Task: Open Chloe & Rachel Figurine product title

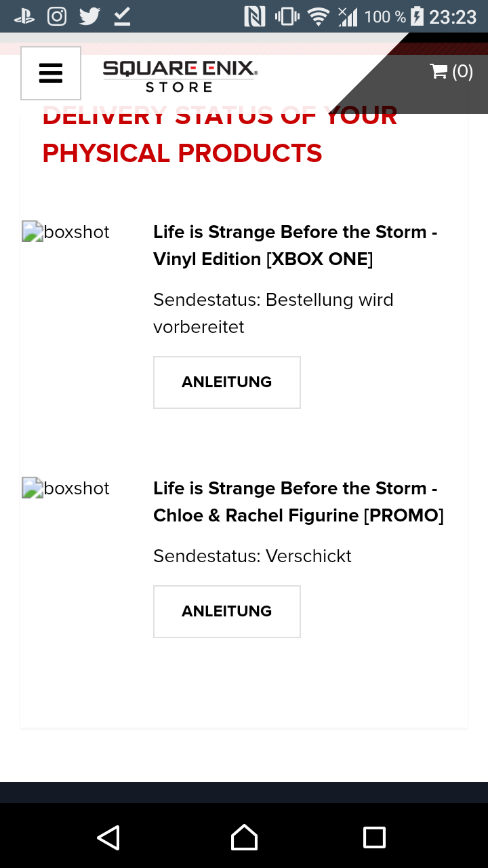Action: coord(298,502)
